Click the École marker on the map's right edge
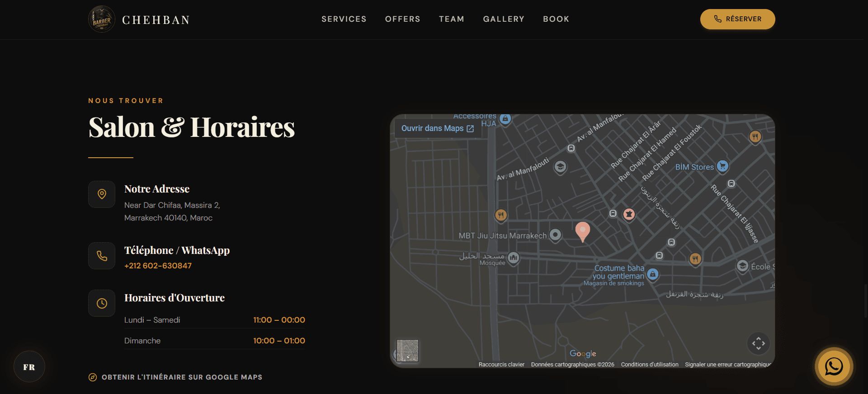The image size is (868, 394). (x=742, y=266)
